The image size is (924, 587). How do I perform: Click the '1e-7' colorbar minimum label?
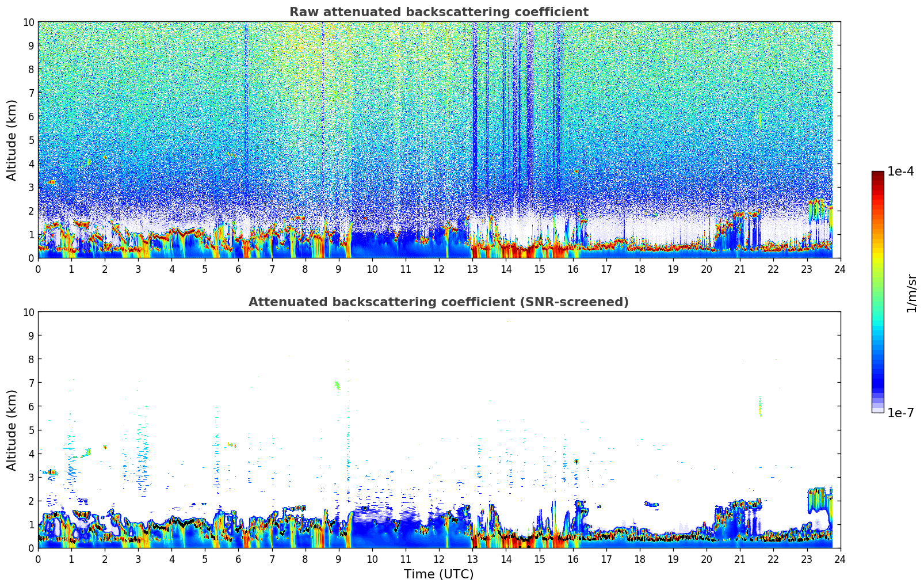(x=900, y=413)
